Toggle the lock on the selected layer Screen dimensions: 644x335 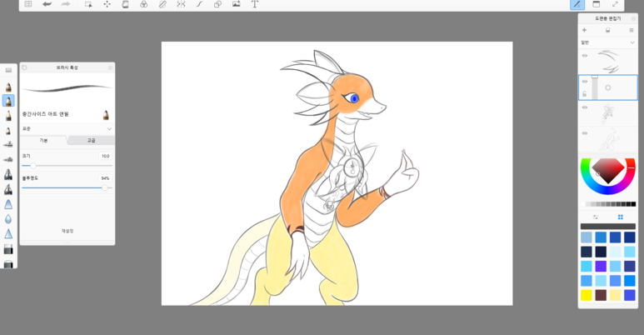click(x=585, y=94)
